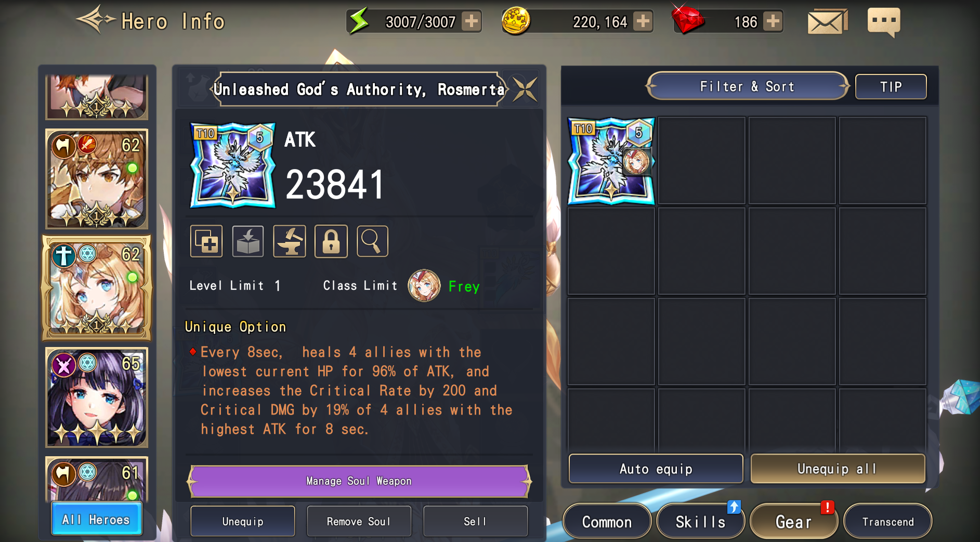This screenshot has height=542, width=980.
Task: Open the mail envelope icon
Action: click(x=827, y=22)
